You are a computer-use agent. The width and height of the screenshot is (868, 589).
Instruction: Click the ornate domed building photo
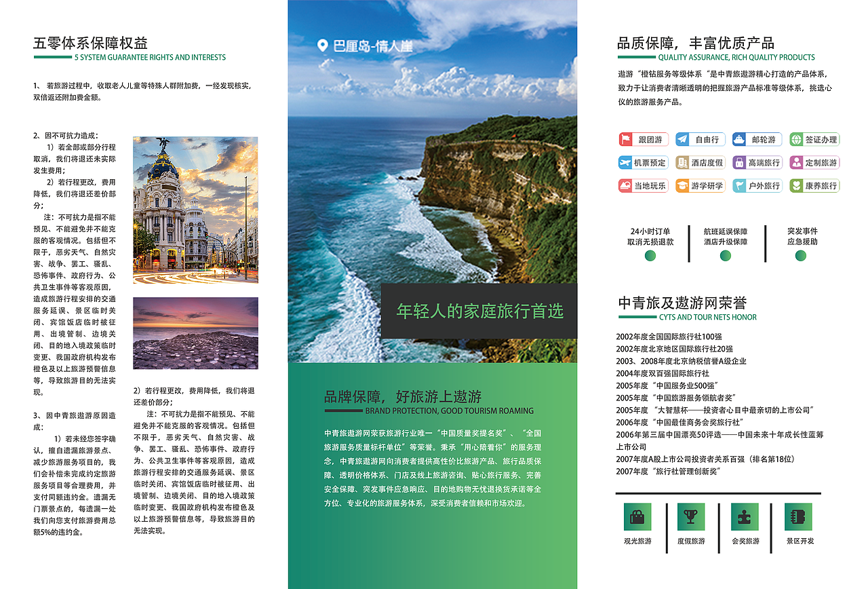(x=195, y=210)
